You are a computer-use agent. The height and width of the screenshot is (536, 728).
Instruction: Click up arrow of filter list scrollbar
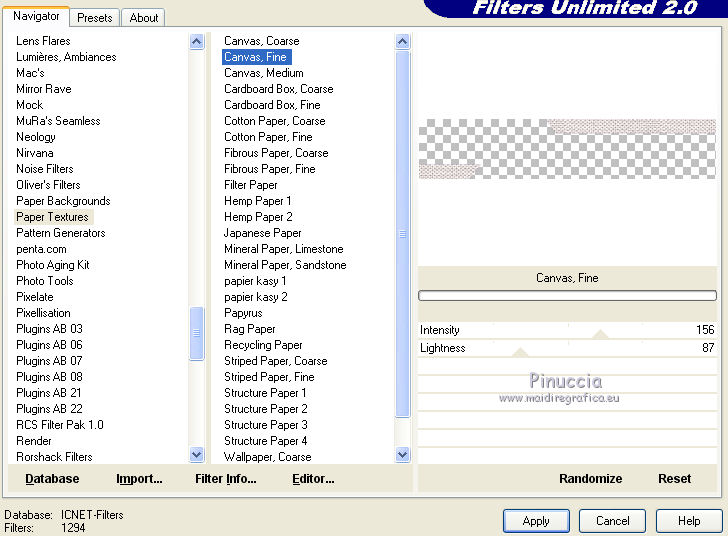click(x=403, y=42)
